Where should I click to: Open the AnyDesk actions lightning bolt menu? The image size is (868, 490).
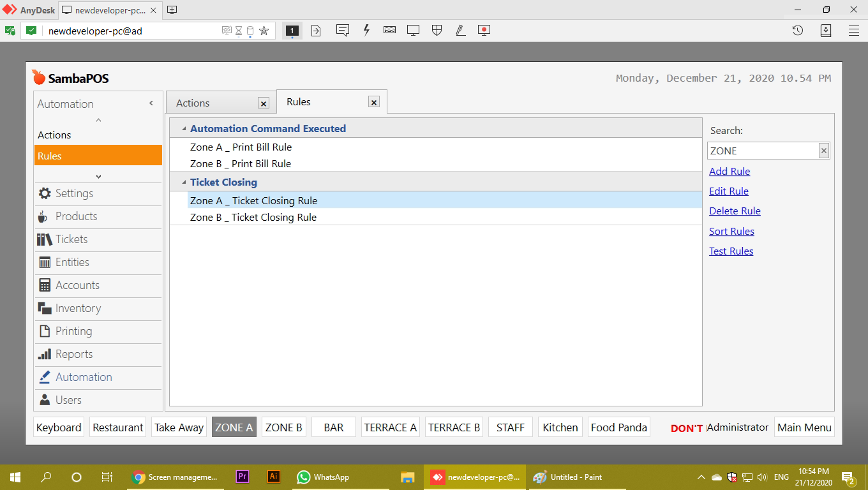click(x=366, y=30)
